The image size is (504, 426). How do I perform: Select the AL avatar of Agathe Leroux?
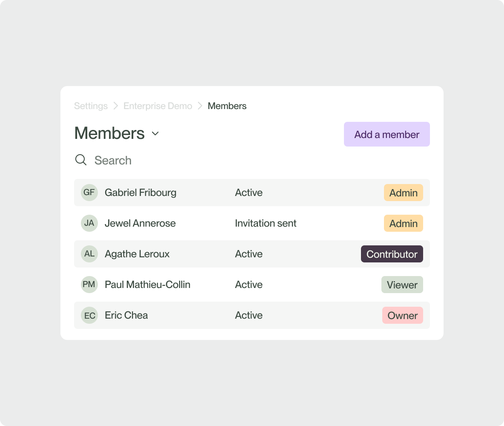tap(89, 254)
